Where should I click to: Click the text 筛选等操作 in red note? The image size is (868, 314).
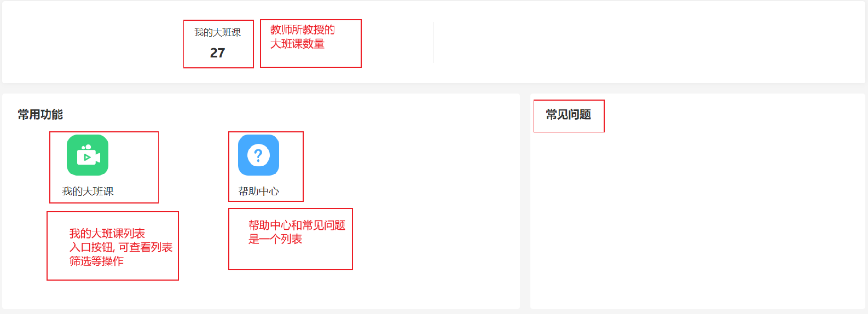(96, 261)
